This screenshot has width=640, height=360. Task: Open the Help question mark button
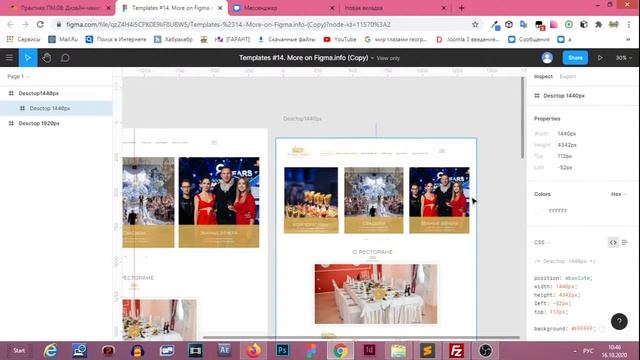619,322
